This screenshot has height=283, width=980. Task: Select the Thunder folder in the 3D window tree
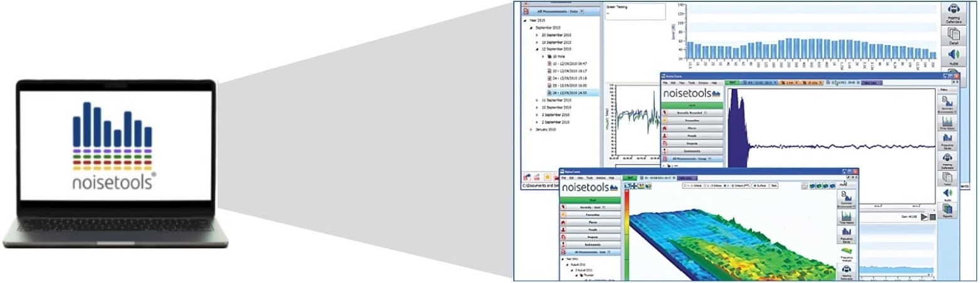click(587, 275)
